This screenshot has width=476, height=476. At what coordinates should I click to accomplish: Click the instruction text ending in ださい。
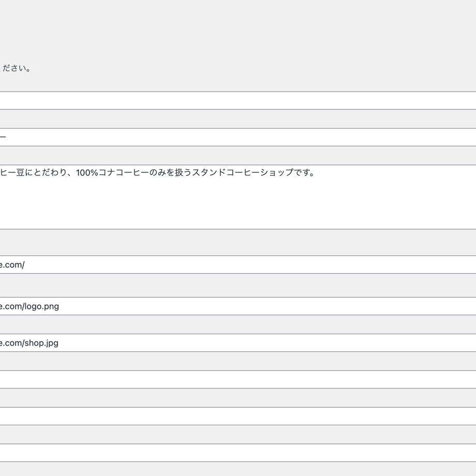click(x=15, y=68)
